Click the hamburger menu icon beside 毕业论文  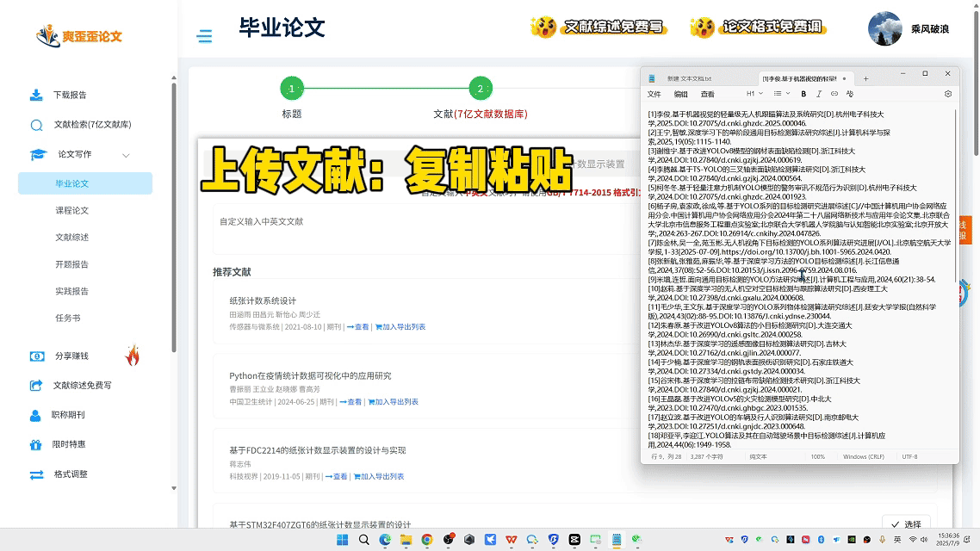(x=204, y=36)
